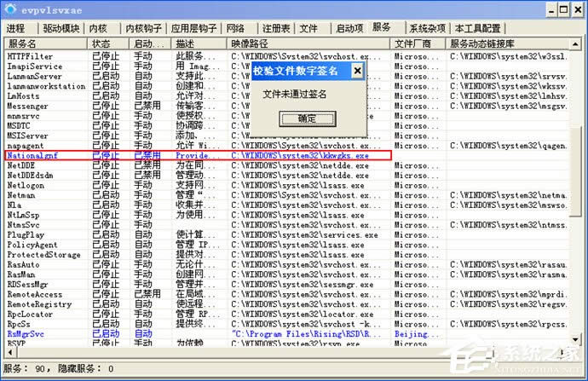Select the 内核钩子 tab

point(145,28)
